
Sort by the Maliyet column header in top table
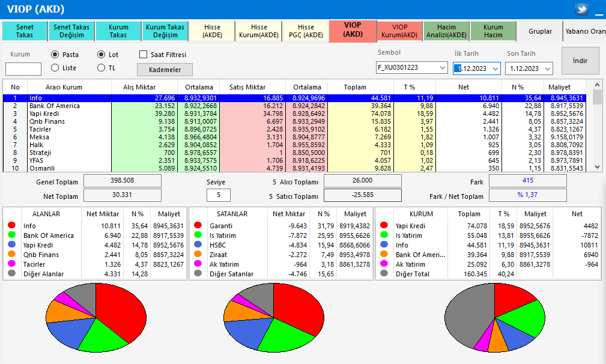coord(565,87)
